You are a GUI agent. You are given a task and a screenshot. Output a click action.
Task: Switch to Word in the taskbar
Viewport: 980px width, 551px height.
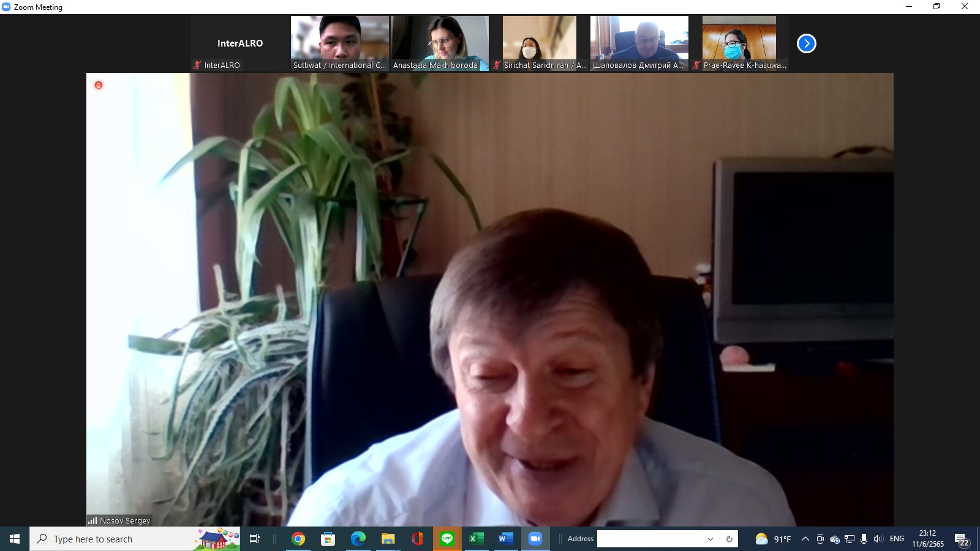pyautogui.click(x=505, y=539)
